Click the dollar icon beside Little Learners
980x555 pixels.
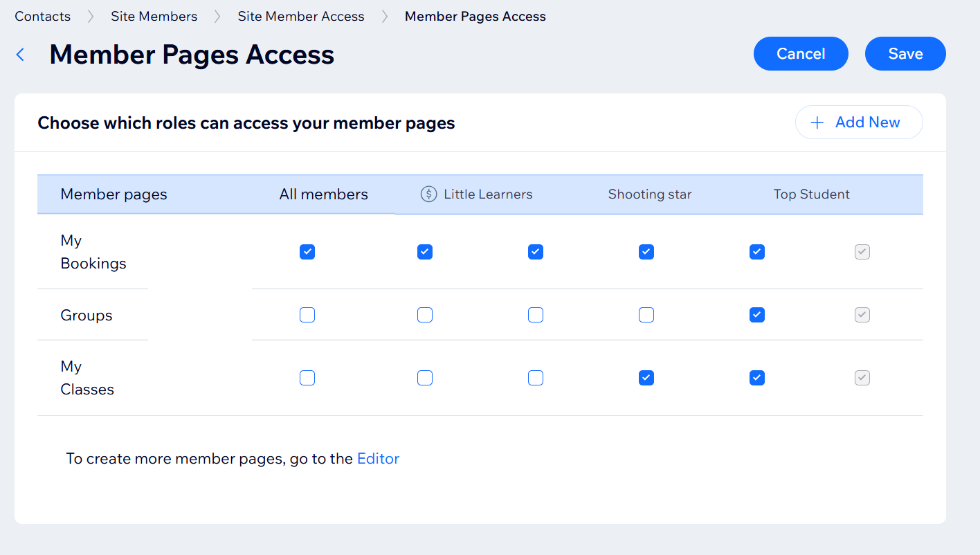point(428,194)
